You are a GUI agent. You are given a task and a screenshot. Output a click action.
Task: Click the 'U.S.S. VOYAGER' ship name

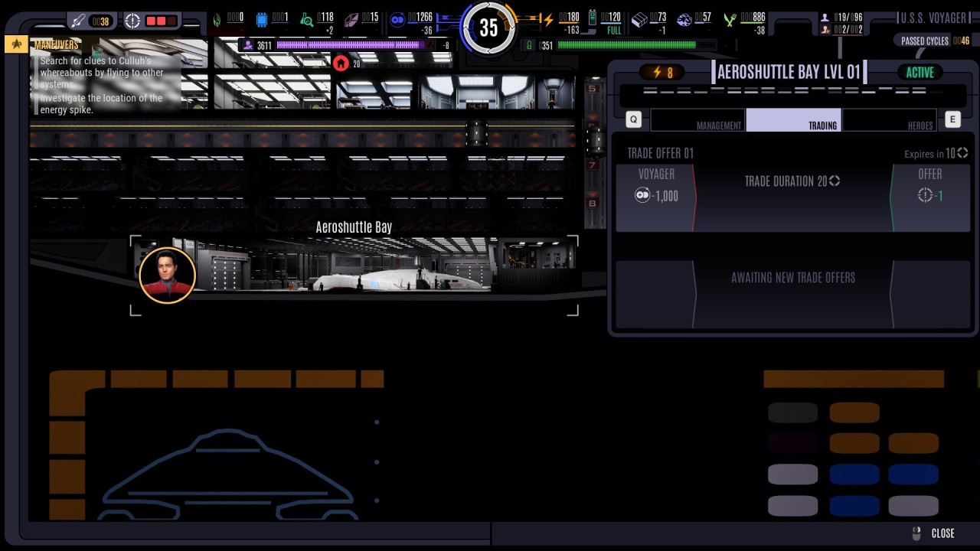point(935,18)
